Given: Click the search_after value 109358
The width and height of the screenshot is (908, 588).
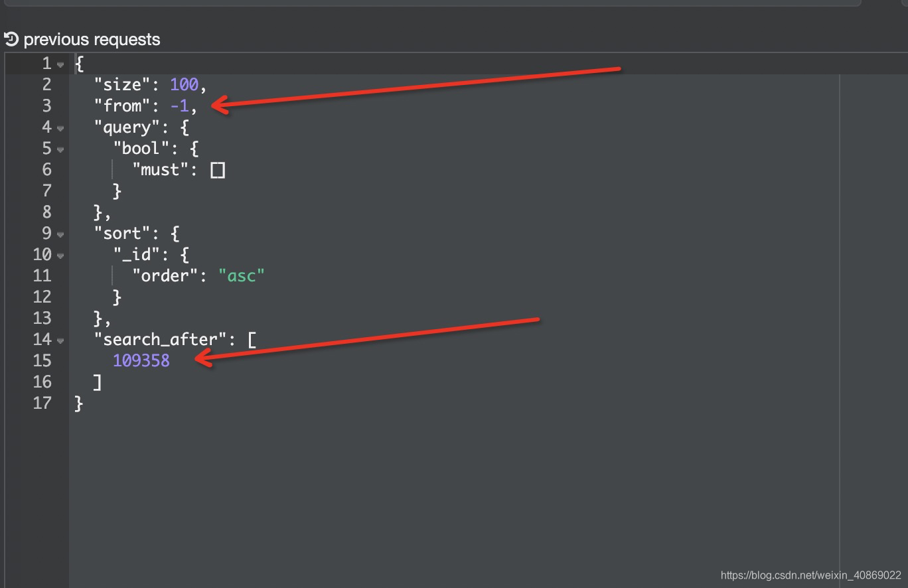Looking at the screenshot, I should tap(141, 360).
